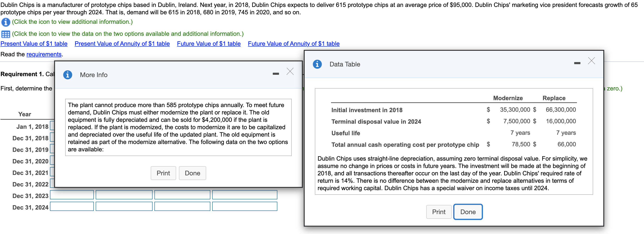Screen dimensions: 644x234
Task: Close the Data Table dialog
Action: (x=592, y=61)
